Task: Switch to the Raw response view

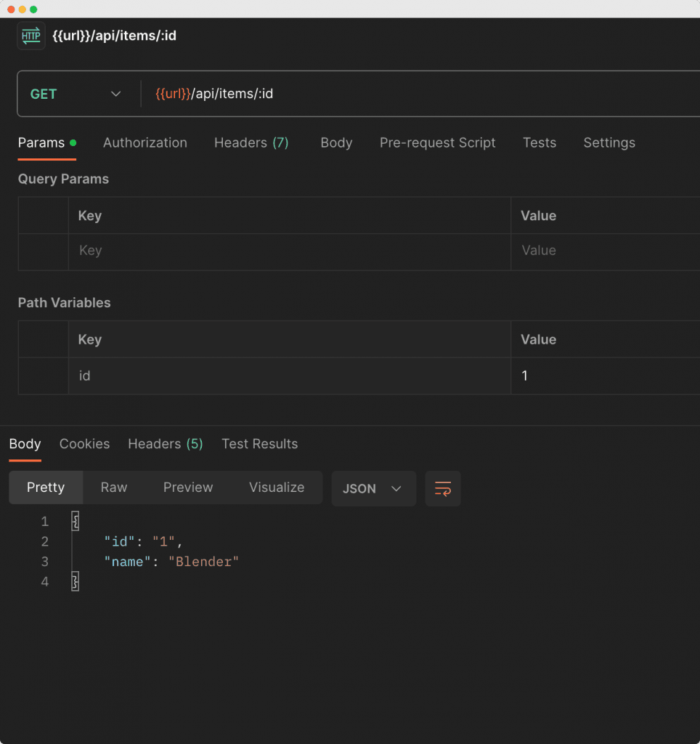Action: coord(113,488)
